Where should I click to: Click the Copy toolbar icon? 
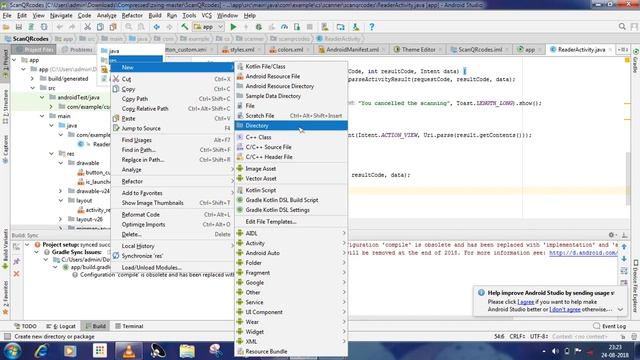point(100,27)
